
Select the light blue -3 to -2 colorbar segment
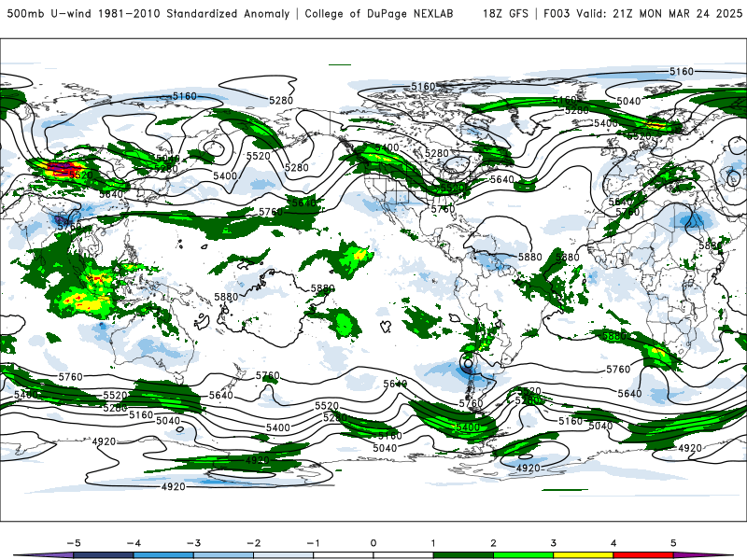pos(224,555)
